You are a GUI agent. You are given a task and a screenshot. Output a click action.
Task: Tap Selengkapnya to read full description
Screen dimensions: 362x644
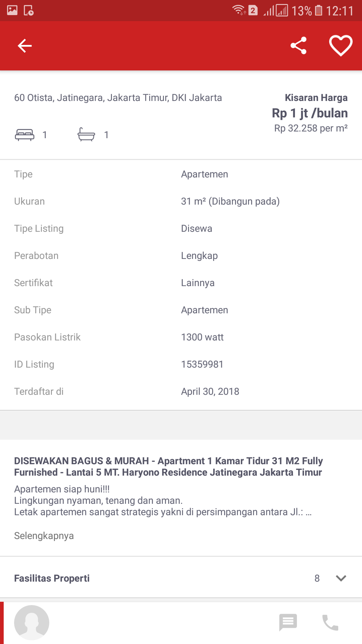point(44,536)
